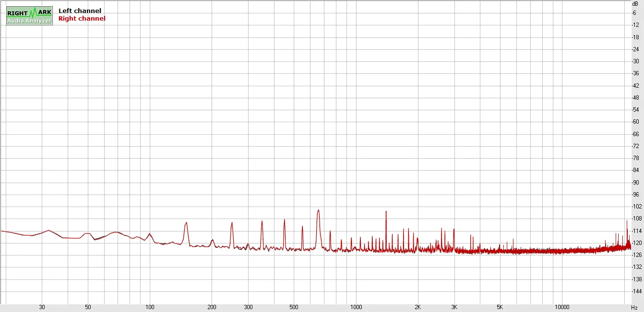
Task: Click the tall spike at the far-right spectrum end
Action: (x=627, y=222)
